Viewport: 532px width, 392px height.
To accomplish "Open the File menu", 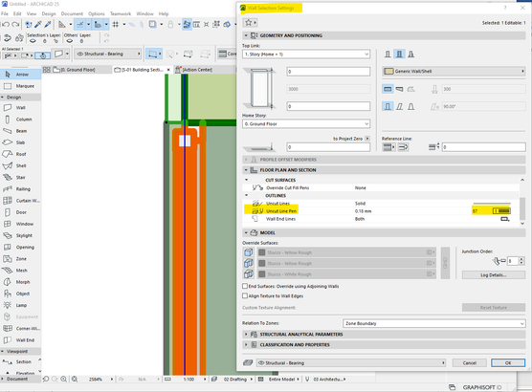I will (5, 14).
